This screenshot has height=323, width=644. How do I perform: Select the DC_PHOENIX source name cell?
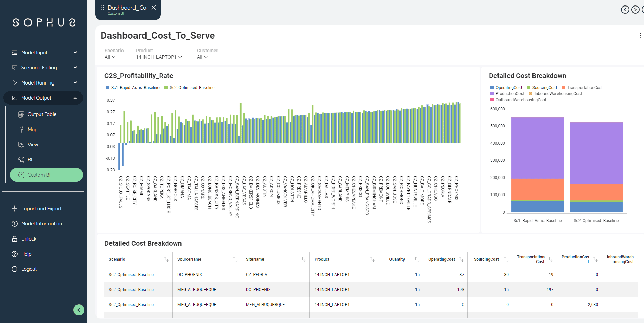[x=190, y=275]
